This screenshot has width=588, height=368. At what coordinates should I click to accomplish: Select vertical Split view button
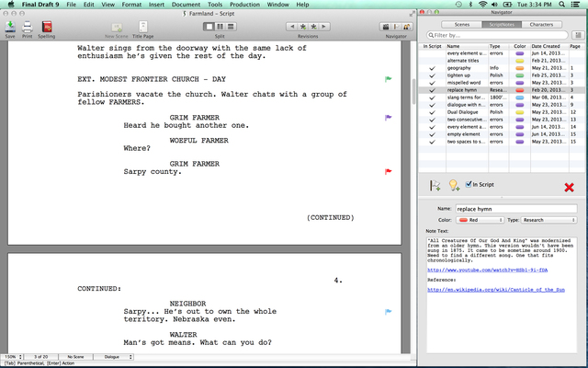point(220,27)
